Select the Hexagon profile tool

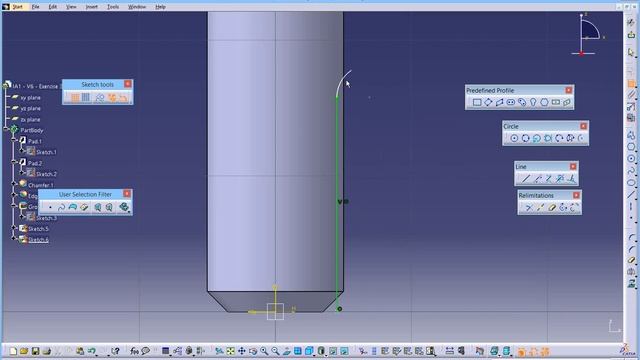click(x=544, y=102)
